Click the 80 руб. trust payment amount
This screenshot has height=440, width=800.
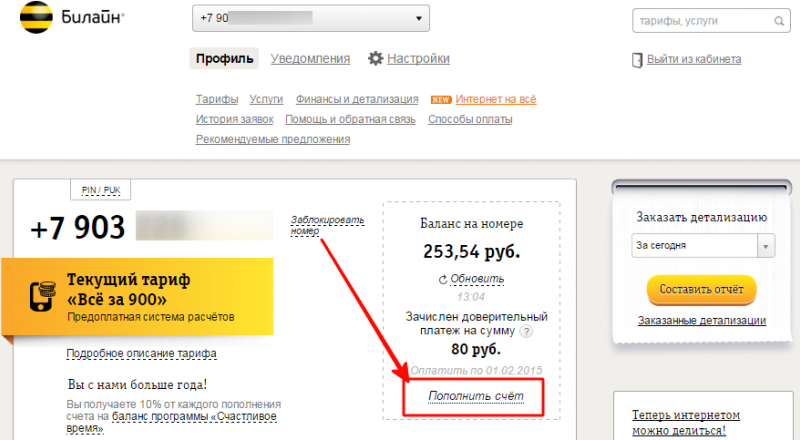[x=476, y=350]
